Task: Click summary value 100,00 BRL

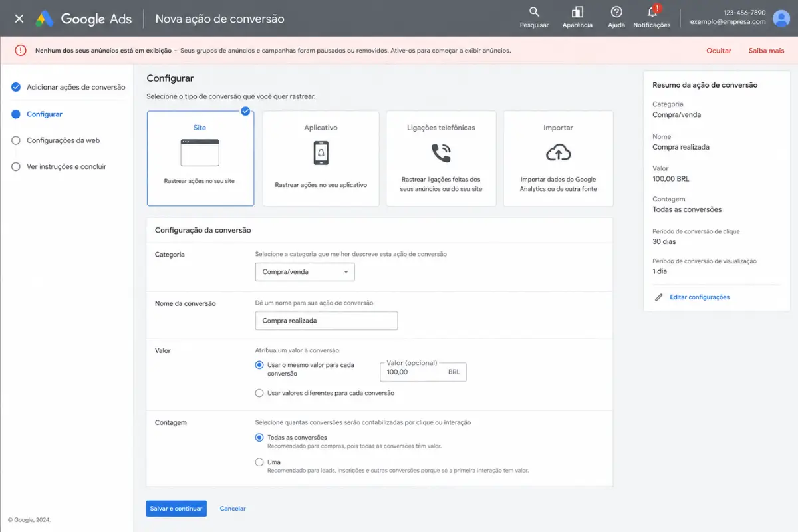Action: [670, 179]
